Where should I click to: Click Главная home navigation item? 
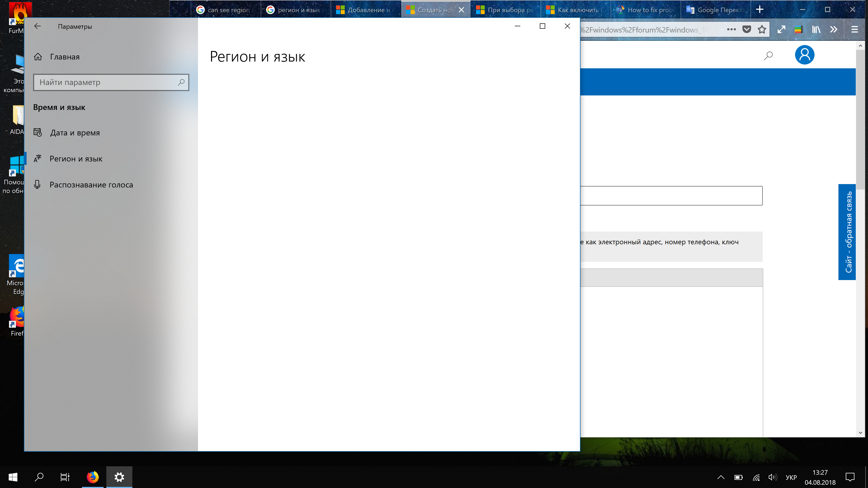pyautogui.click(x=64, y=56)
